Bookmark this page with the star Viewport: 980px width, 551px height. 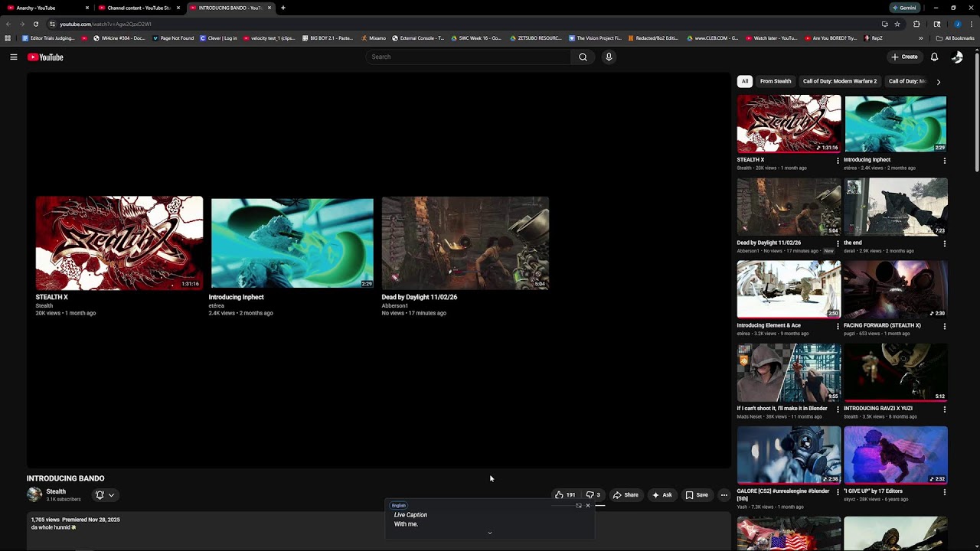(x=897, y=24)
